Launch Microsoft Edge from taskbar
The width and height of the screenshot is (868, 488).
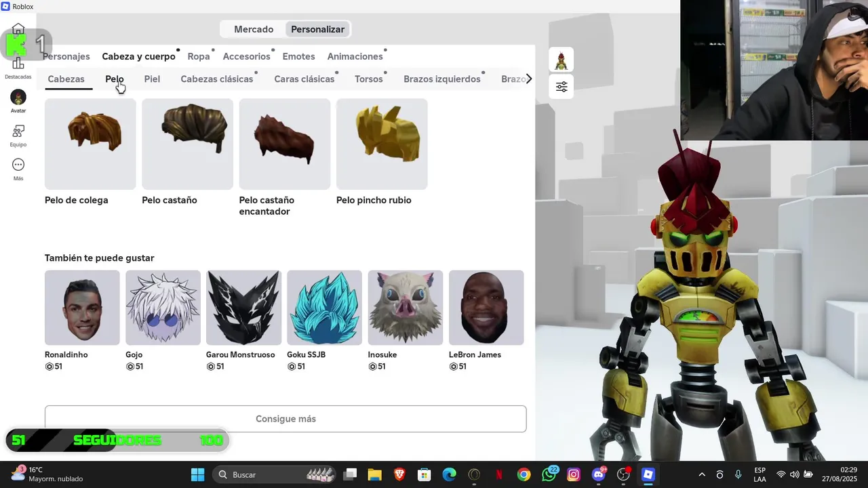point(449,474)
